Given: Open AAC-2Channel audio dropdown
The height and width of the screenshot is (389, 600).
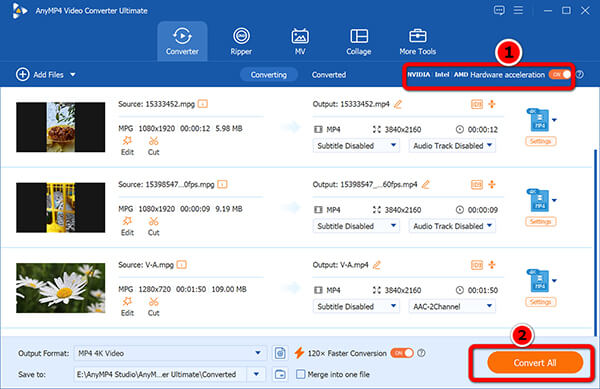Looking at the screenshot, I should [x=452, y=306].
